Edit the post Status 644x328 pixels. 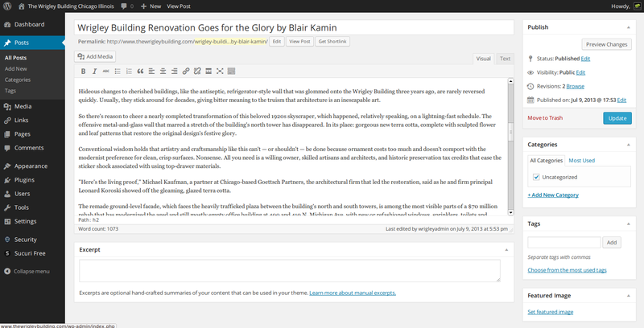[585, 59]
